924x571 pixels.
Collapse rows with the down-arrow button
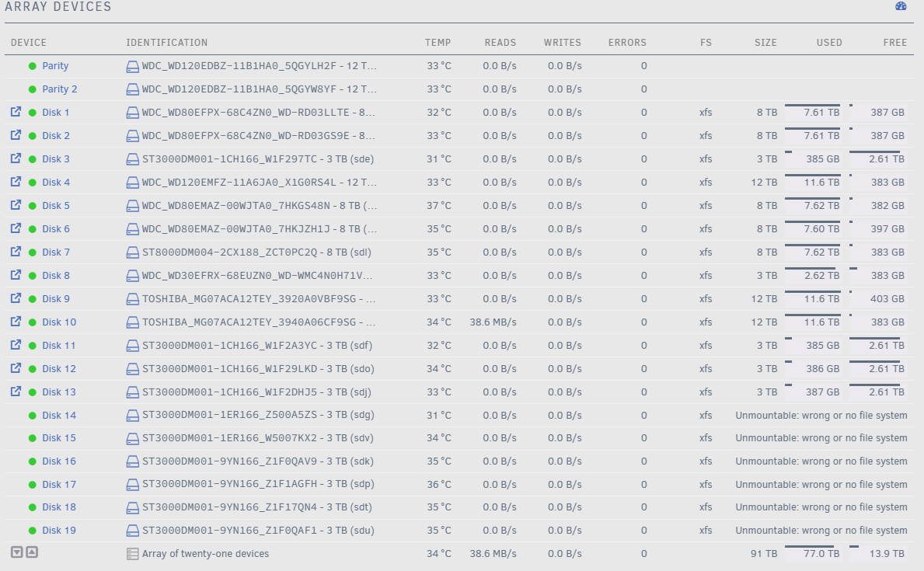(x=17, y=552)
